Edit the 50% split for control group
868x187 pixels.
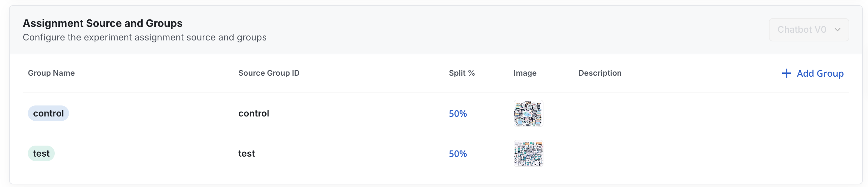[x=458, y=114]
